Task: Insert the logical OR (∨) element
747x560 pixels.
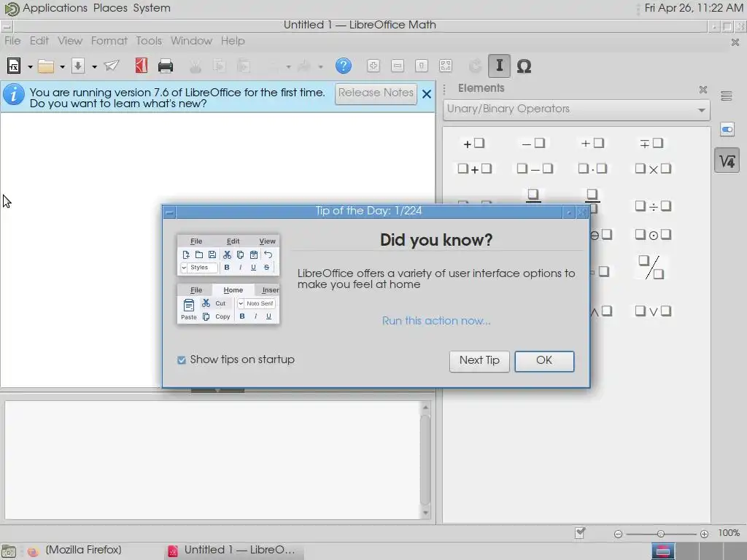Action: tap(653, 311)
